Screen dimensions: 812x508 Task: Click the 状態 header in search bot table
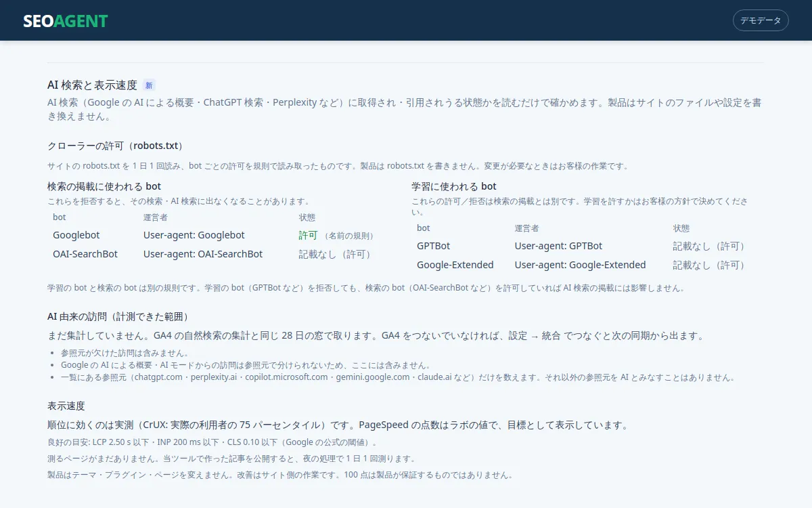click(x=307, y=217)
